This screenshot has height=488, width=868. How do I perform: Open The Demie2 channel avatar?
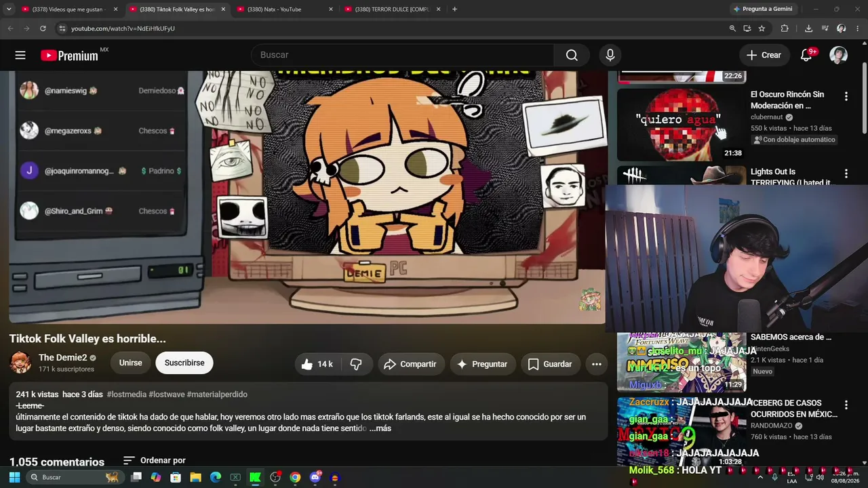coord(20,363)
